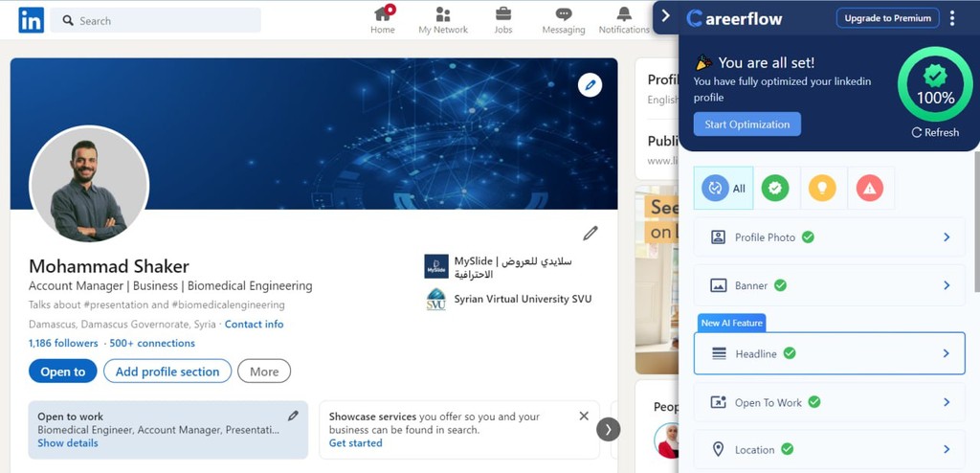Expand the Location row
Screen dimensions: 980x473
tap(830, 449)
